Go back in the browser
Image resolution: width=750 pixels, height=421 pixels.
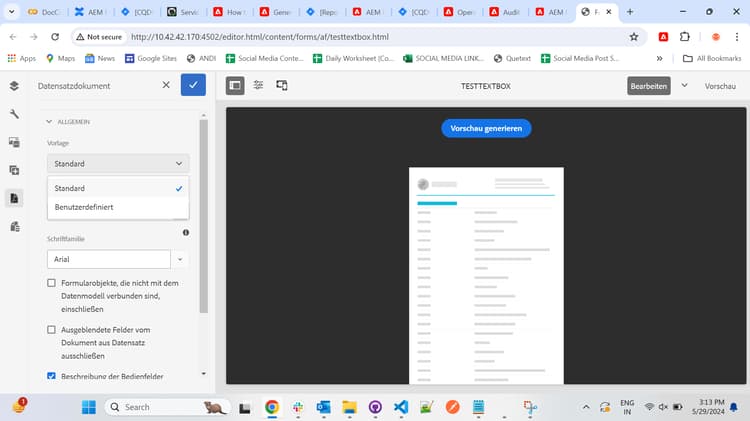click(13, 37)
